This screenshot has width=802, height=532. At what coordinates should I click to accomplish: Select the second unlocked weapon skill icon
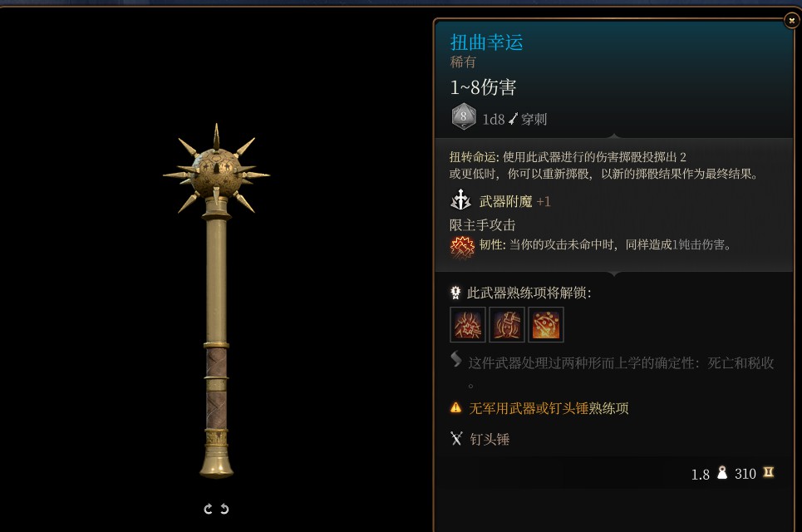(x=507, y=324)
